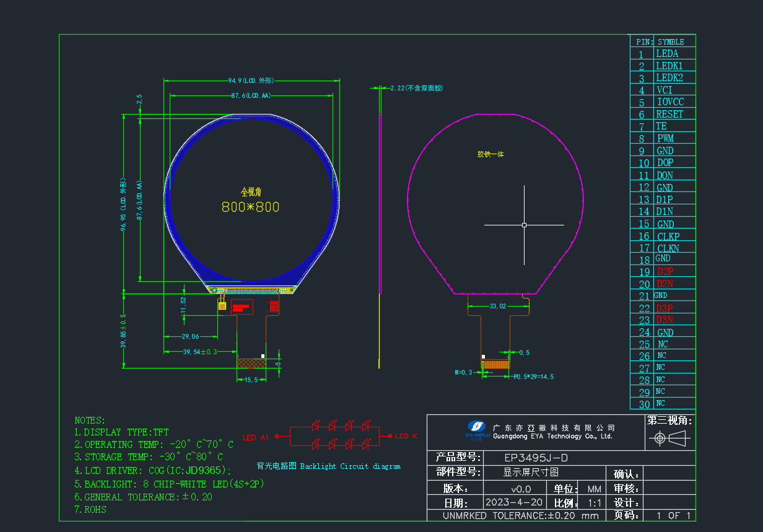The height and width of the screenshot is (532, 763).
Task: Click the LEDK1 pin symbol
Action: (x=669, y=66)
